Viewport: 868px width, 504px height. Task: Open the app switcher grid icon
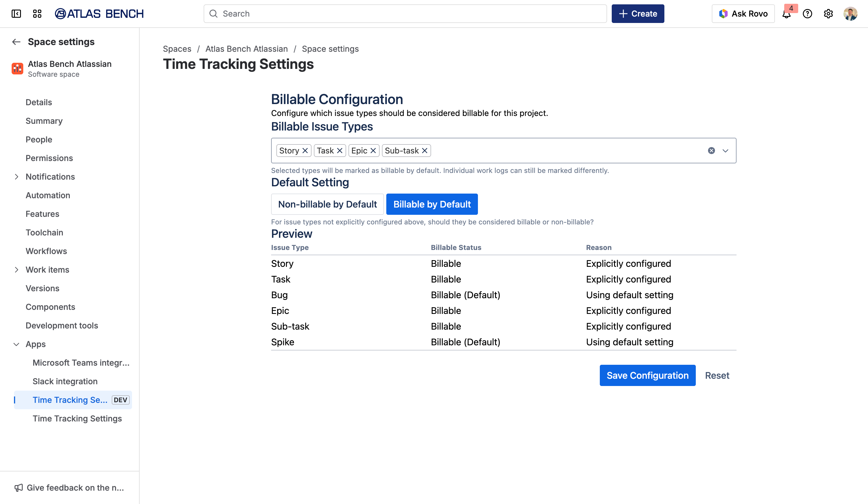click(x=37, y=14)
